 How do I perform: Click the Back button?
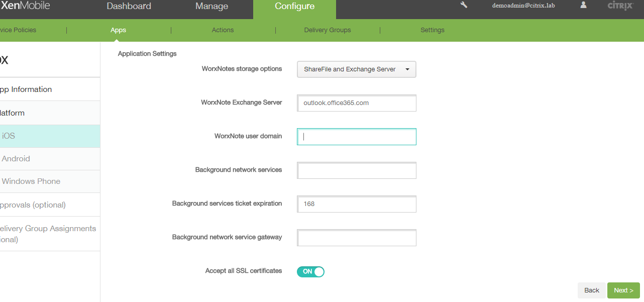[x=591, y=290]
